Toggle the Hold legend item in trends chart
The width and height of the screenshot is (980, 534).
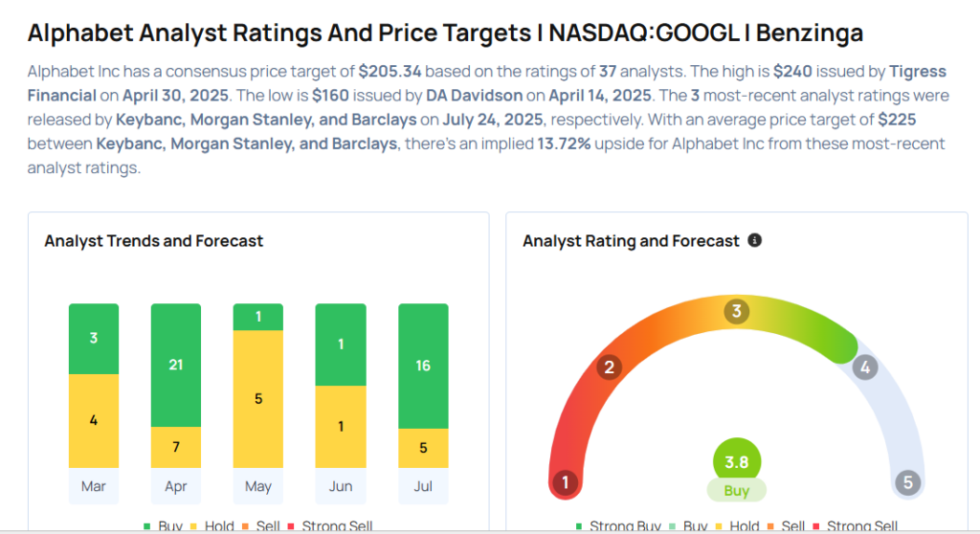pos(212,526)
